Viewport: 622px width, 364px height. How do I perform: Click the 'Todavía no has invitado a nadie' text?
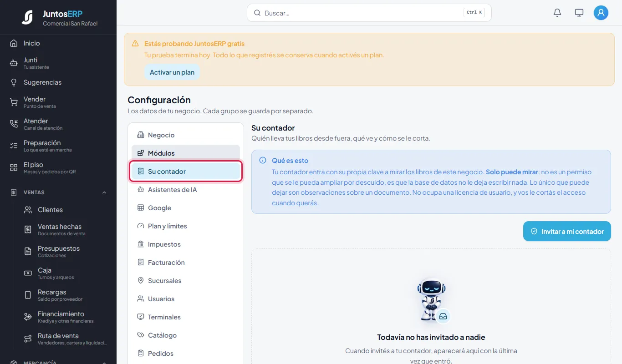[431, 337]
